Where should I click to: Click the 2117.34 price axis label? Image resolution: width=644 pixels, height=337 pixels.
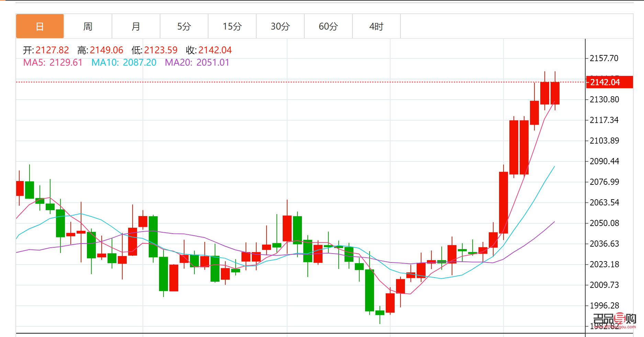(x=604, y=120)
